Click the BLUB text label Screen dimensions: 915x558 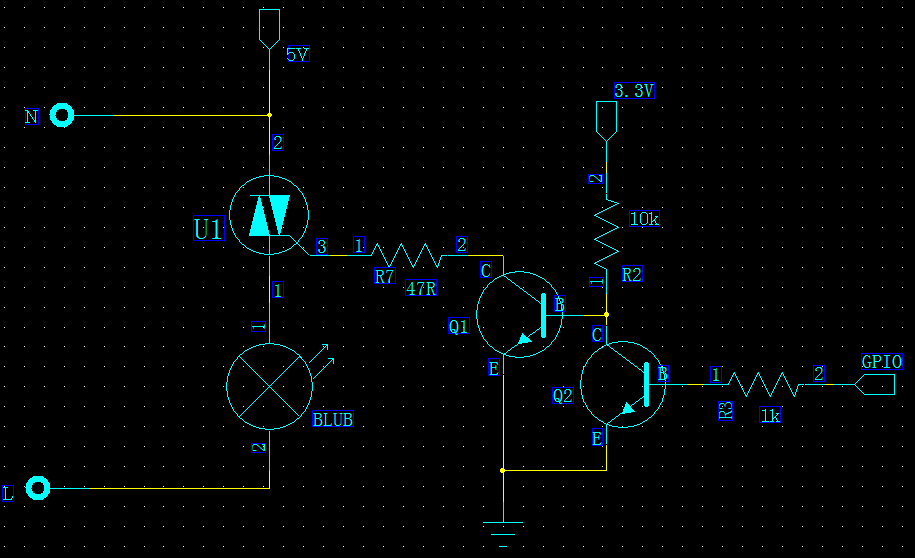(332, 420)
